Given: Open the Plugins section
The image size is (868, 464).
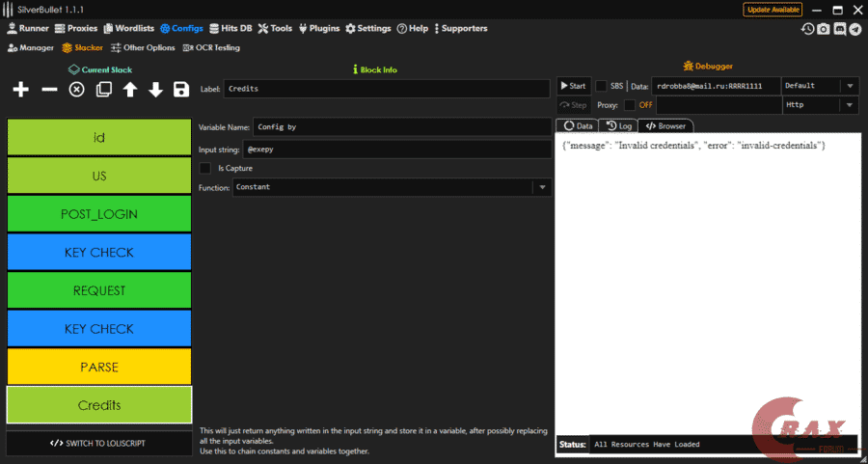Looking at the screenshot, I should pos(319,28).
